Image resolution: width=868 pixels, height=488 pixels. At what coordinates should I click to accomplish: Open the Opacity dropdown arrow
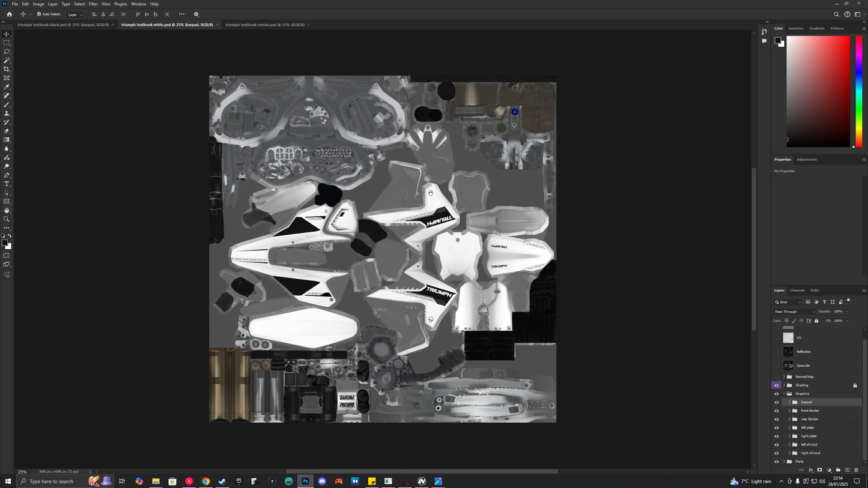(x=847, y=312)
